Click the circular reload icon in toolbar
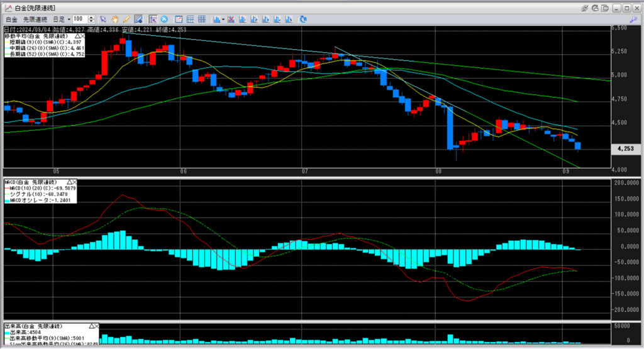 point(303,19)
